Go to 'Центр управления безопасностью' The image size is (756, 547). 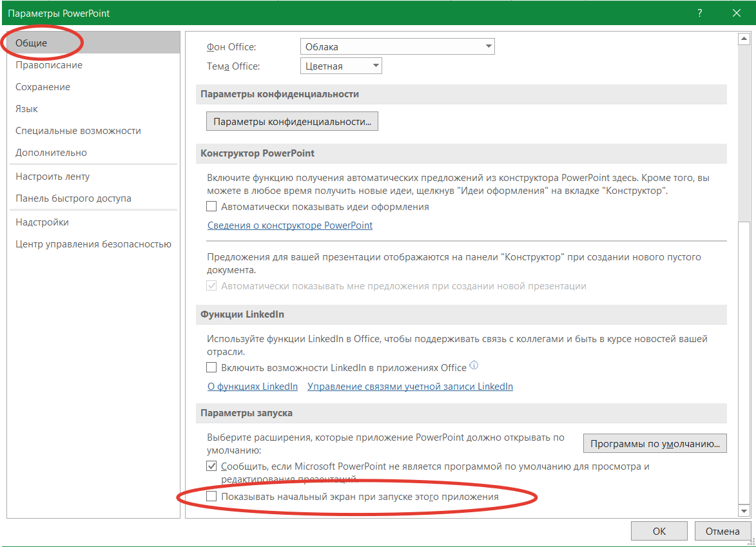pyautogui.click(x=93, y=244)
